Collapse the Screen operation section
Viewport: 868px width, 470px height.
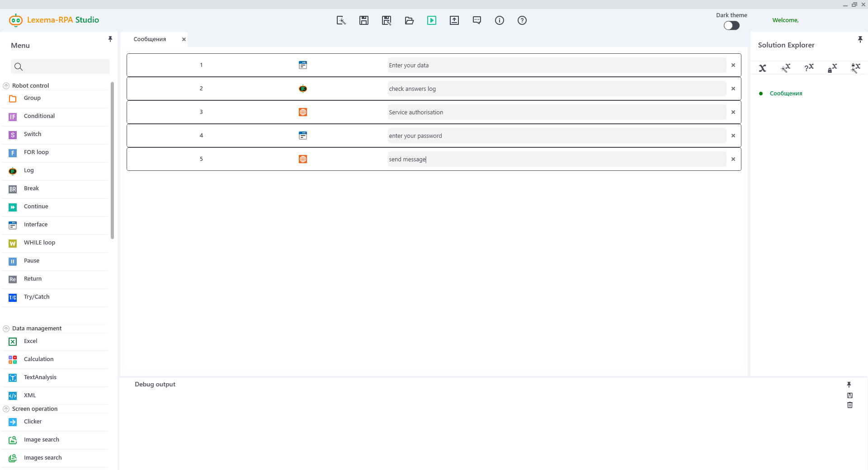tap(6, 409)
